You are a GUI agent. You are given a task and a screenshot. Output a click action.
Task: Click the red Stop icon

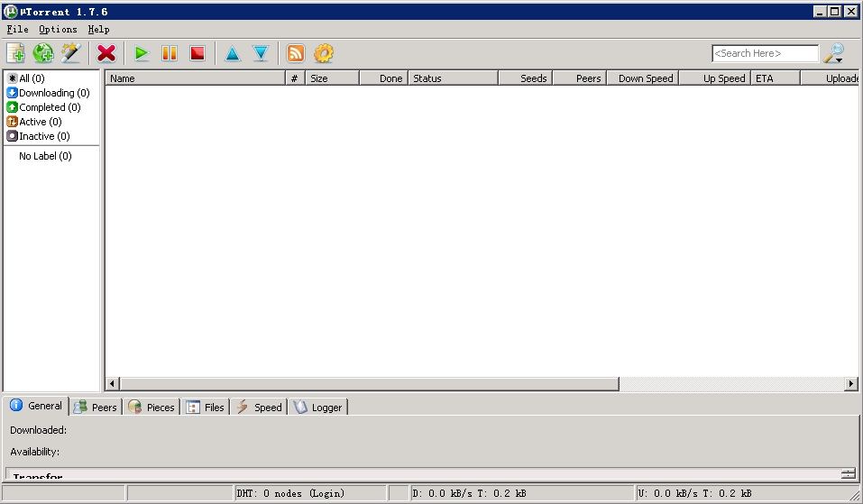197,53
